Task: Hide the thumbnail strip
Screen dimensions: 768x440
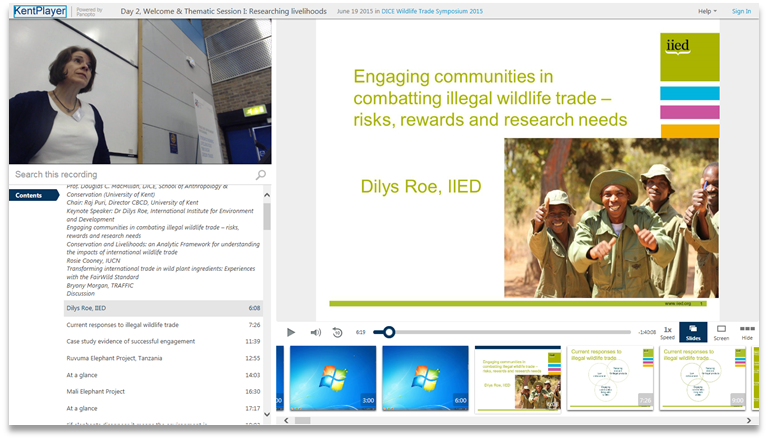Action: pos(747,332)
